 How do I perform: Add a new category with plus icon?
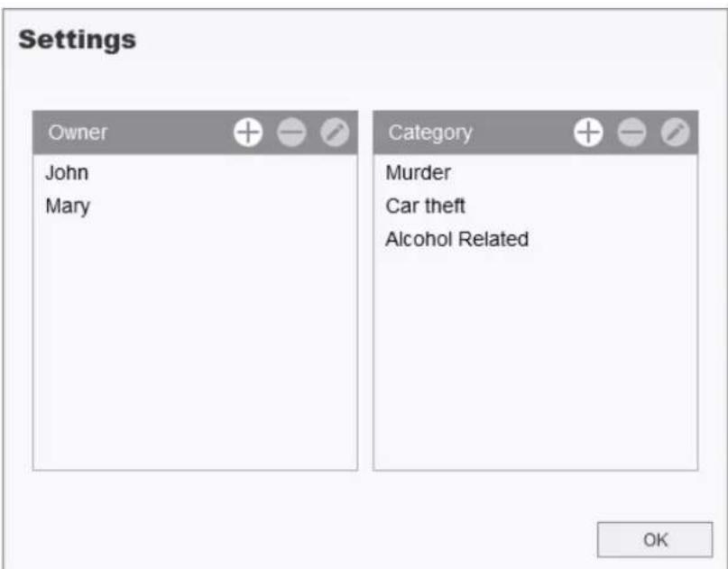(x=587, y=133)
